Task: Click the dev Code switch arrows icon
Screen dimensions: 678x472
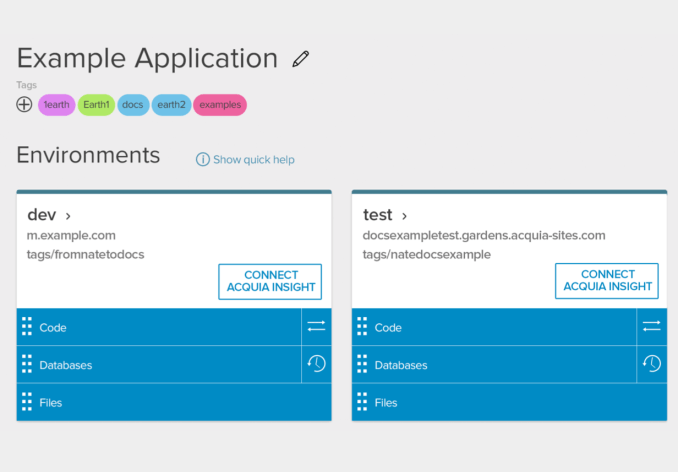Action: point(316,326)
